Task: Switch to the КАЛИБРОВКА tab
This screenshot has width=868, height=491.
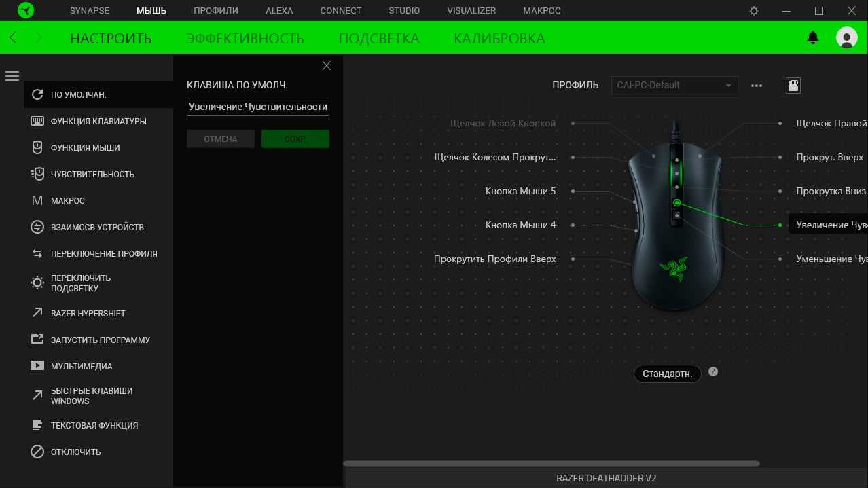Action: [x=499, y=38]
